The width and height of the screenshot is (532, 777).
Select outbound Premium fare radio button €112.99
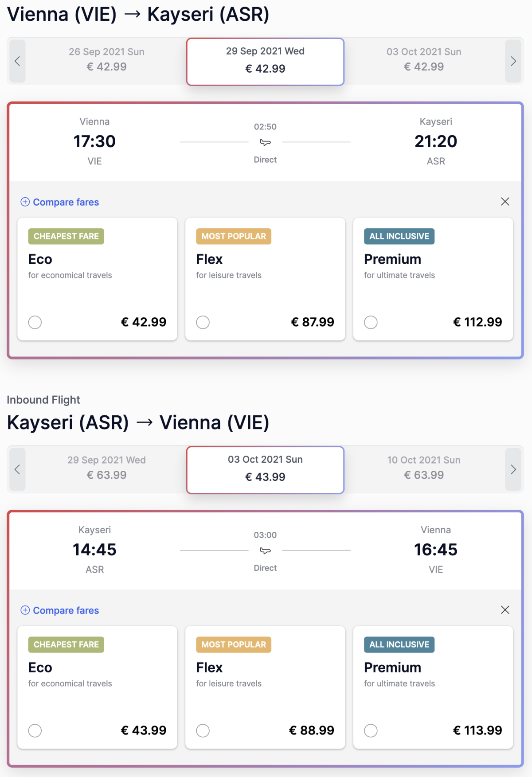[371, 322]
